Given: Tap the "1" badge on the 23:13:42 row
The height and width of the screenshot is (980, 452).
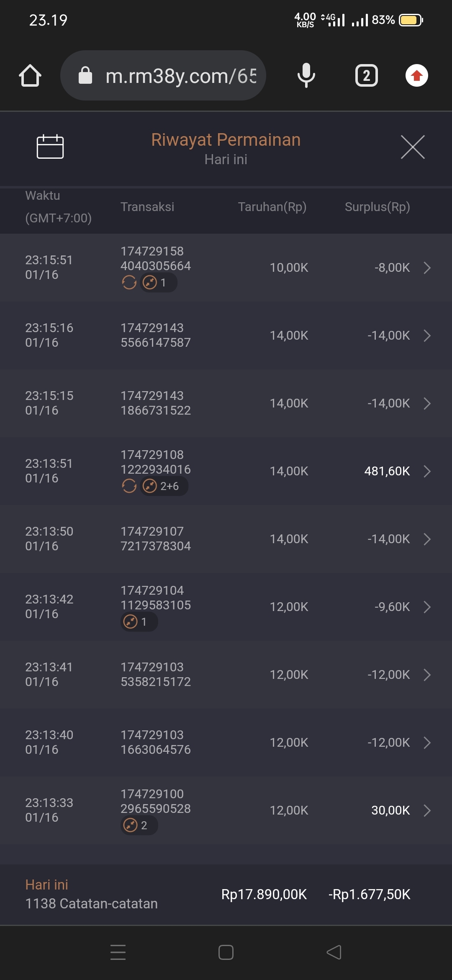Looking at the screenshot, I should [x=139, y=622].
